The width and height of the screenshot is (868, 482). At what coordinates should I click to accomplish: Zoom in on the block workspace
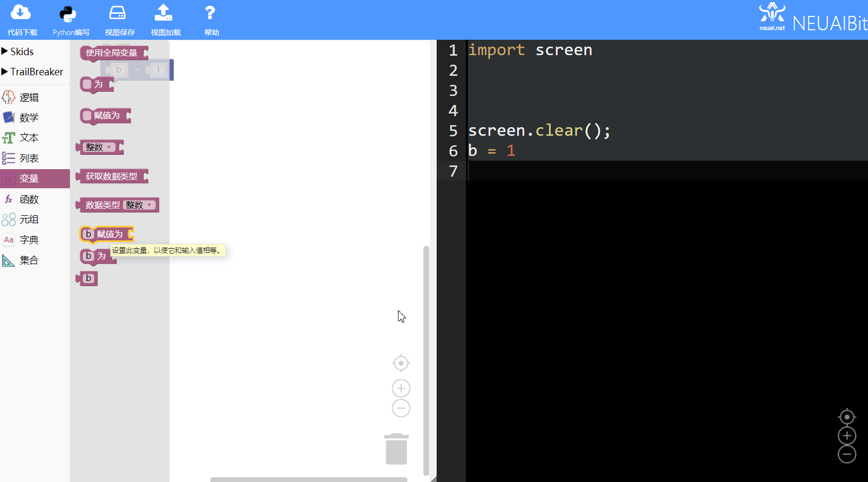401,389
